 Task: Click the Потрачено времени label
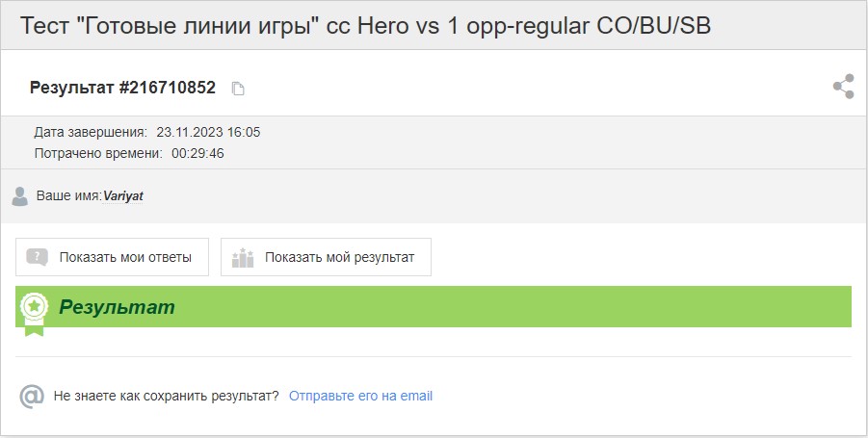click(98, 153)
